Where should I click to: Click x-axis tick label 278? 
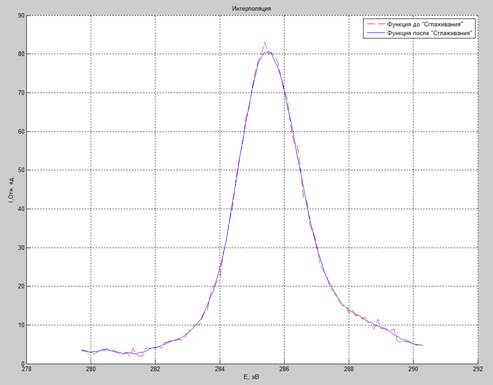(x=26, y=369)
